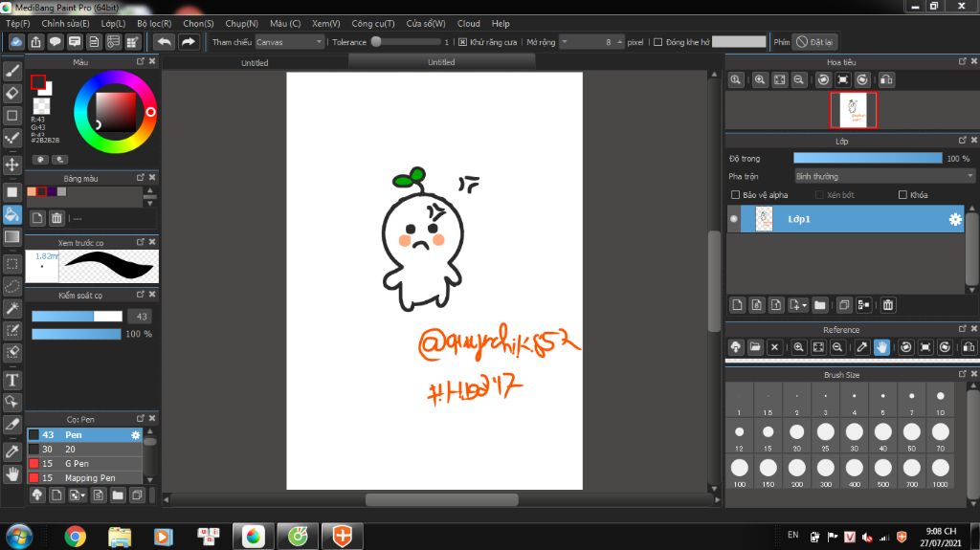Open File Explorer from taskbar
This screenshot has width=980, height=550.
120,537
